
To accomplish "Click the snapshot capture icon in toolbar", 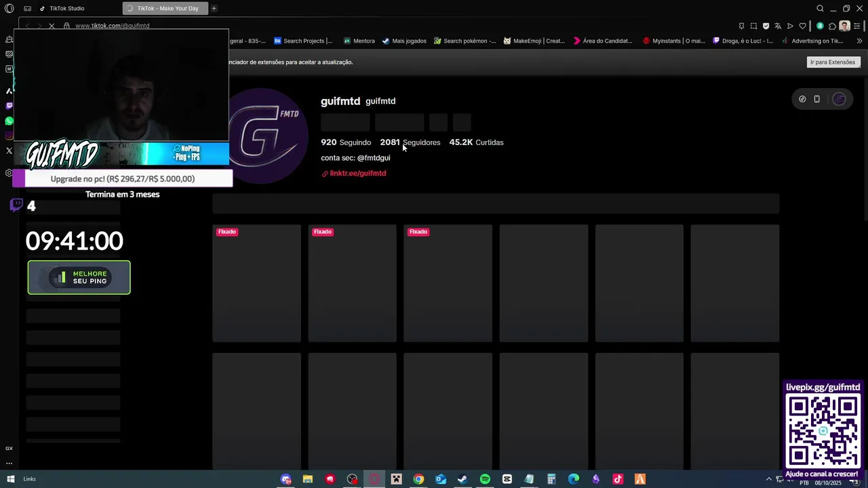I will tap(753, 26).
